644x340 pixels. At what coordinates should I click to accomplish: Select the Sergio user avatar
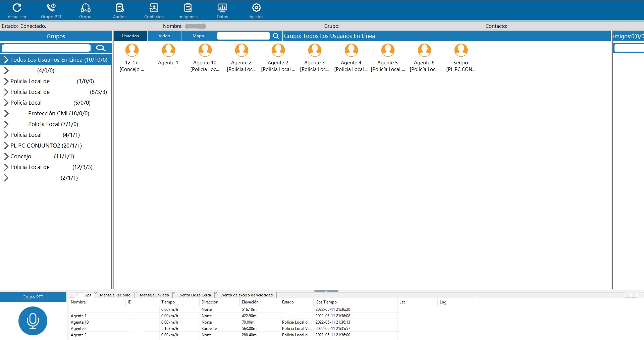click(x=461, y=50)
